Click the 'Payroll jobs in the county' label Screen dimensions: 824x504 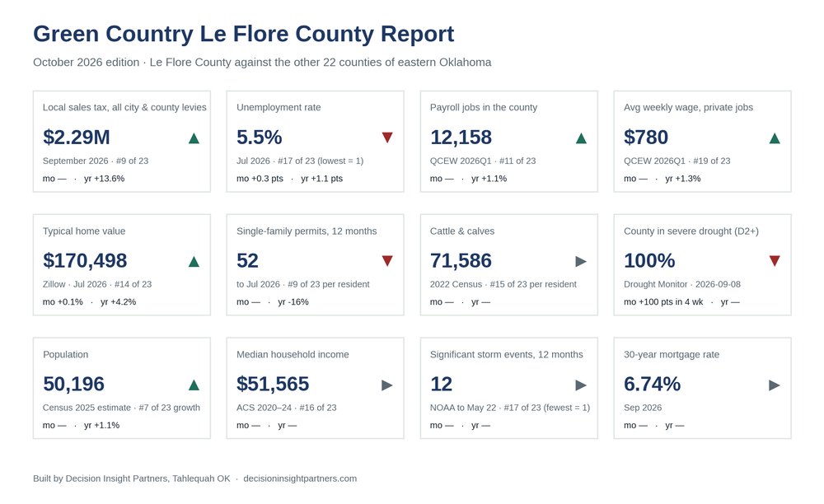click(x=484, y=108)
